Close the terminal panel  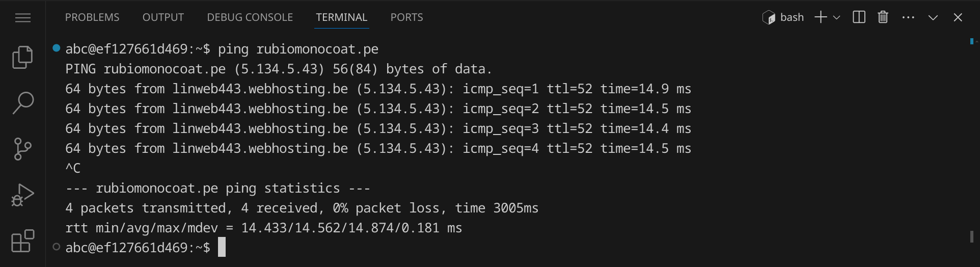[958, 17]
